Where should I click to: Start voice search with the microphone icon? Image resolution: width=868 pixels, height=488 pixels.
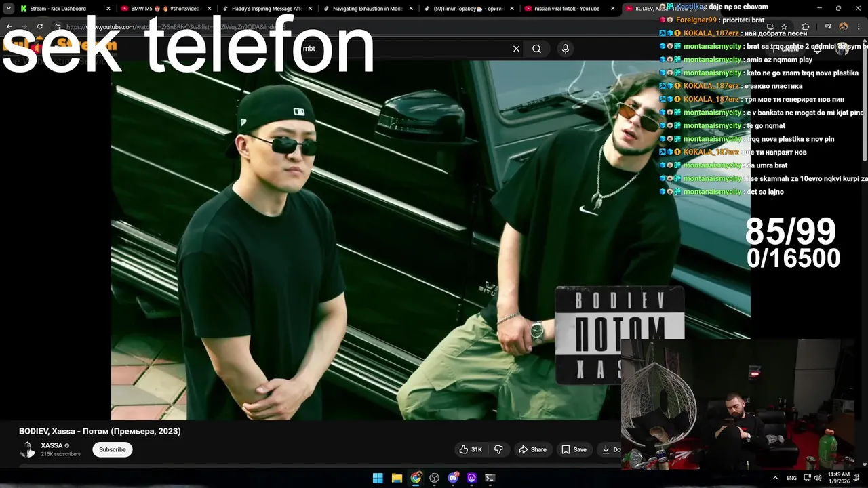pos(566,49)
